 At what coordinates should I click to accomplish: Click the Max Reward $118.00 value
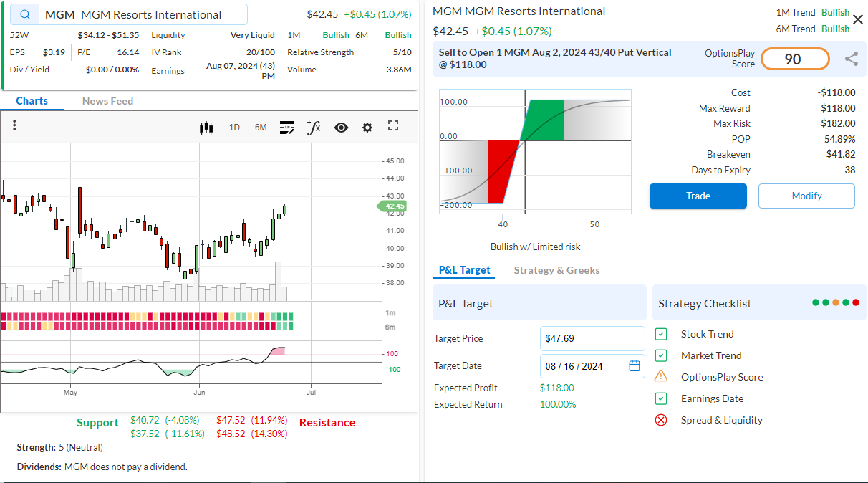pos(838,108)
